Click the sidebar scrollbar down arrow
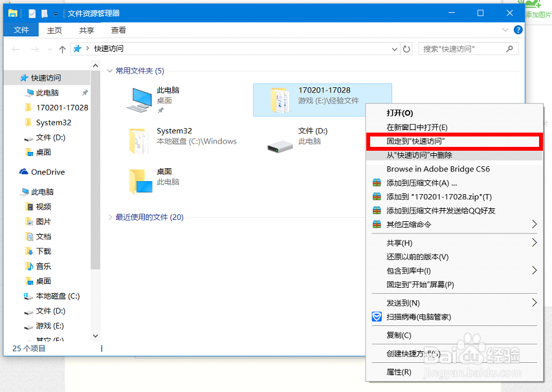The image size is (552, 392). point(94,335)
